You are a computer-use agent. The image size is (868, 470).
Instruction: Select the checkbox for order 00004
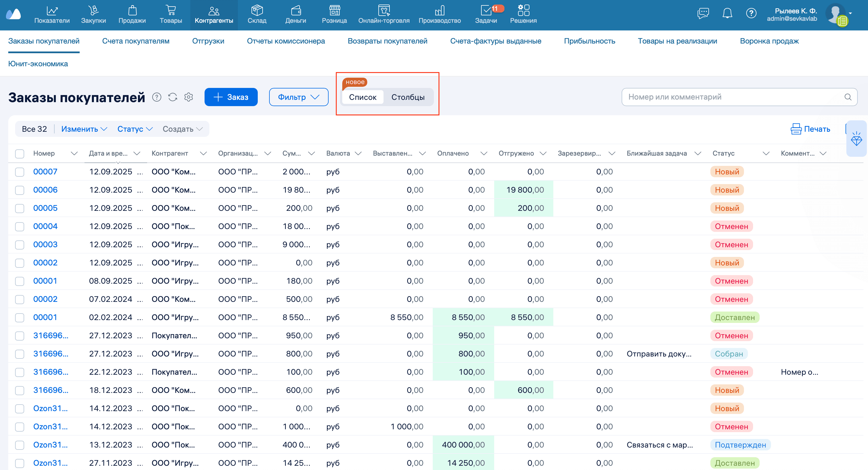(x=20, y=226)
